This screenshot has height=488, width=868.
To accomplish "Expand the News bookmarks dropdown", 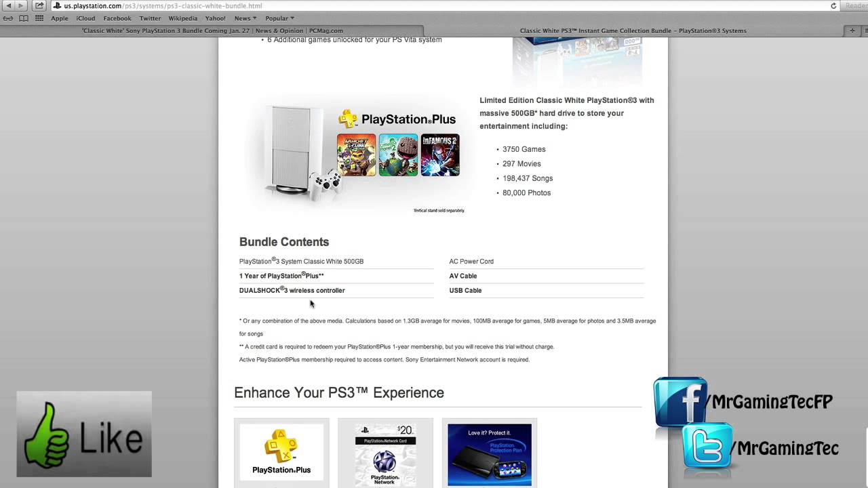I will tap(245, 18).
